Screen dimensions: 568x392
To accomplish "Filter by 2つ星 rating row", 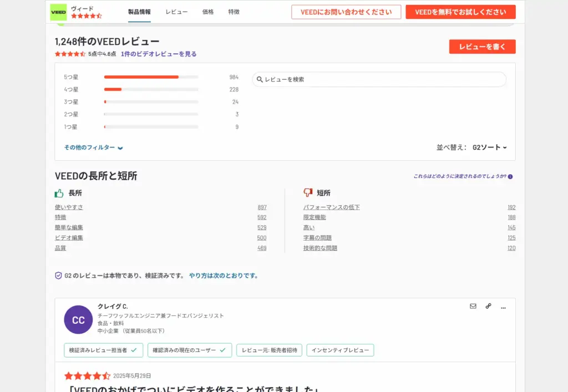I will [151, 114].
